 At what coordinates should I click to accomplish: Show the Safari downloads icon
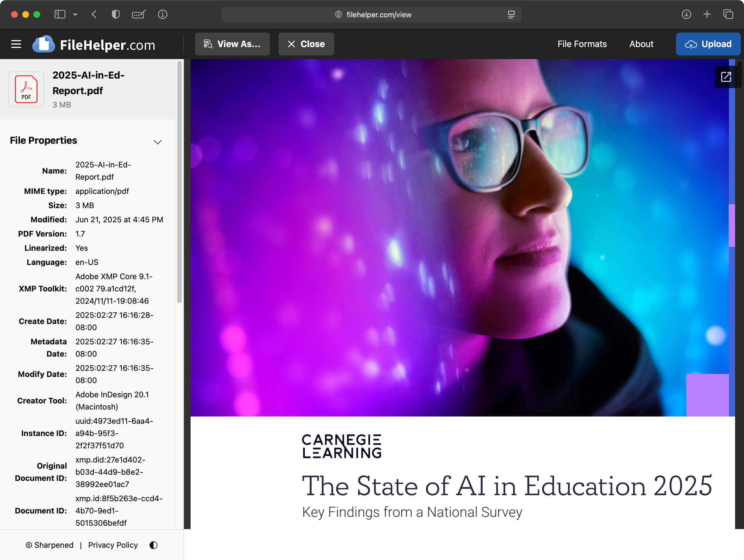pyautogui.click(x=686, y=14)
